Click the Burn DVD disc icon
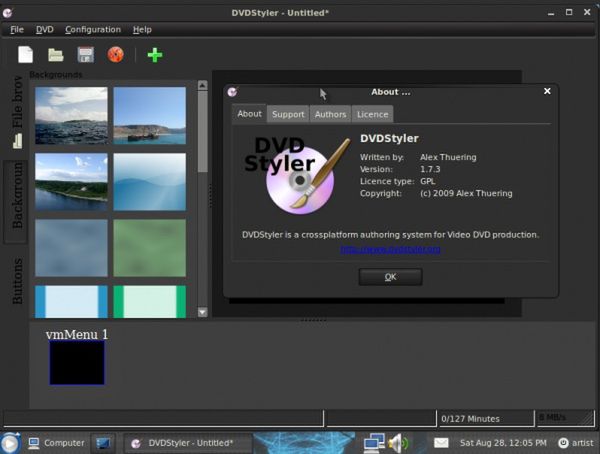 [x=116, y=54]
